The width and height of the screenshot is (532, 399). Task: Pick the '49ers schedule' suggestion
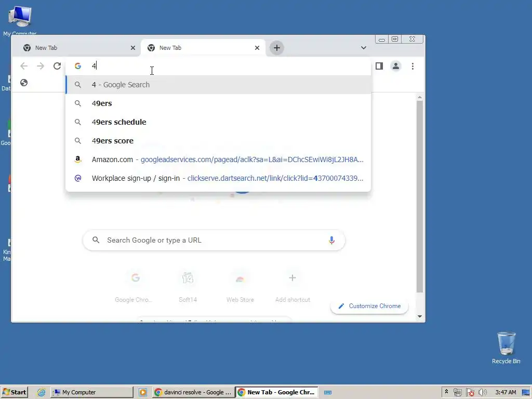pos(218,122)
